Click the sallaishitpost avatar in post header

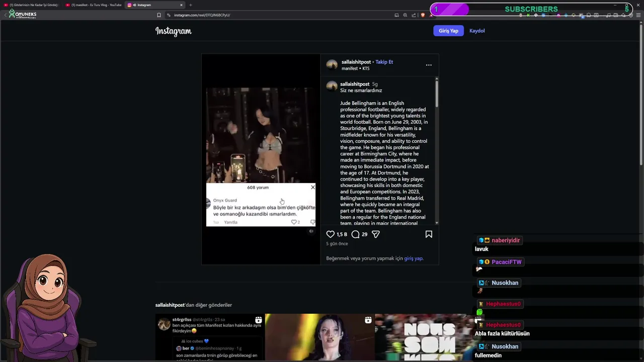pyautogui.click(x=332, y=64)
